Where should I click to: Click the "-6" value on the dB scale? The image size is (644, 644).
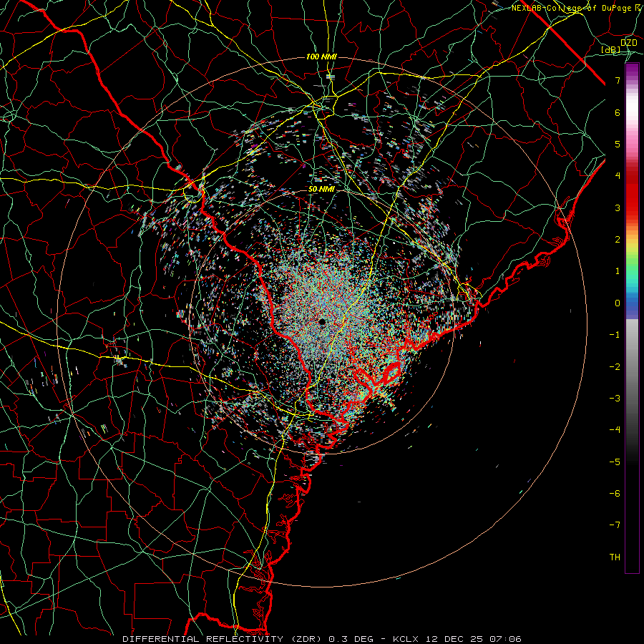point(615,493)
